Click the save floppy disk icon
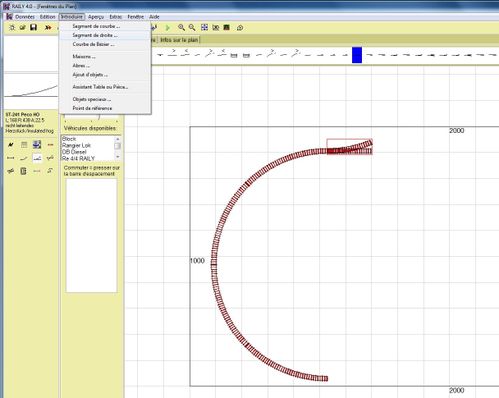This screenshot has height=398, width=499. (33, 27)
